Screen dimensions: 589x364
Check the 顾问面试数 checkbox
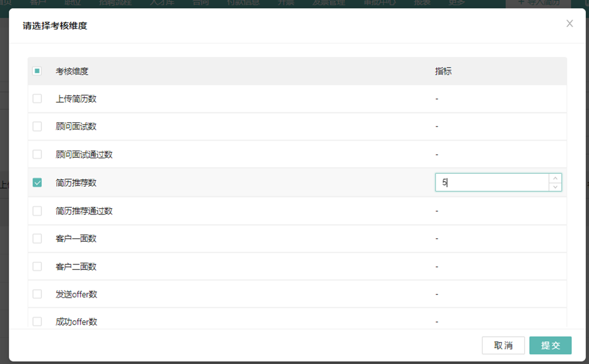37,126
